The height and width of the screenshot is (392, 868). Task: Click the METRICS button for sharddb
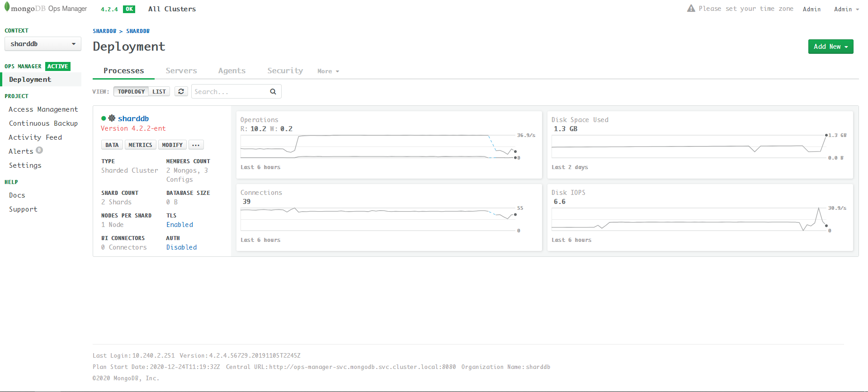tap(140, 145)
